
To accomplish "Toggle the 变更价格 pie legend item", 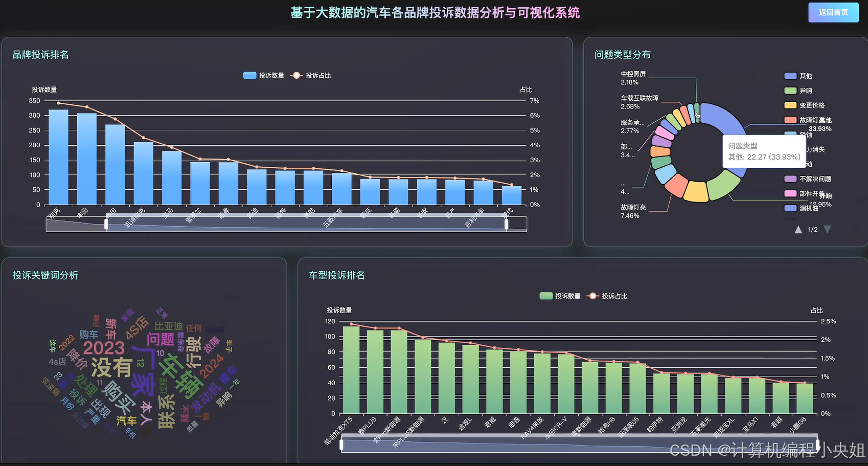I will 805,105.
